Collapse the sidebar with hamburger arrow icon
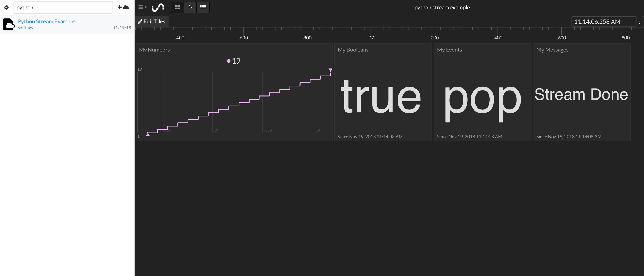This screenshot has height=276, width=644. tap(142, 7)
